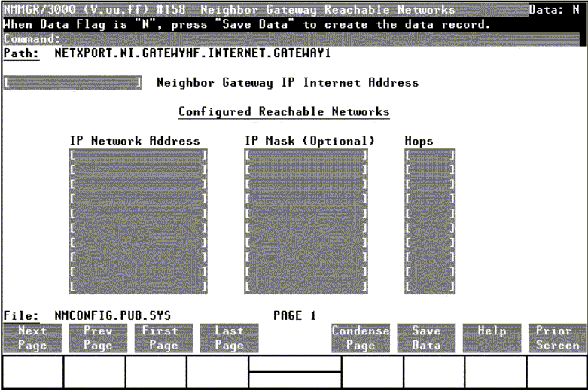Select fourth IP Network Address field
588x390 pixels.
[139, 199]
